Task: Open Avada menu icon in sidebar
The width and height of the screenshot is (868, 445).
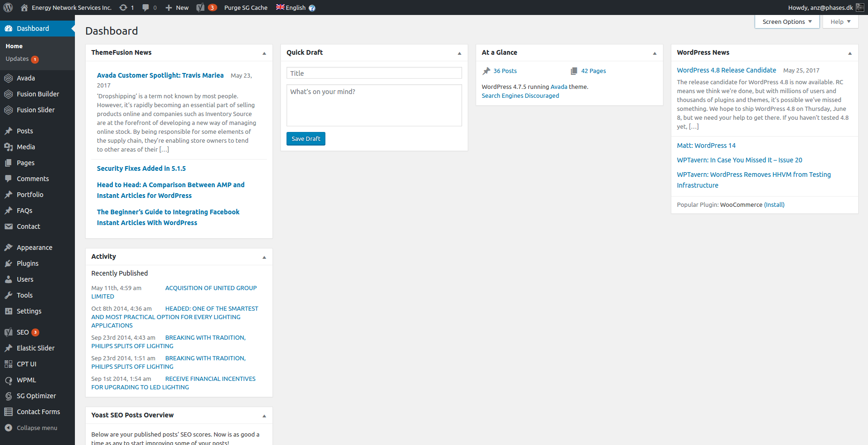Action: tap(8, 78)
